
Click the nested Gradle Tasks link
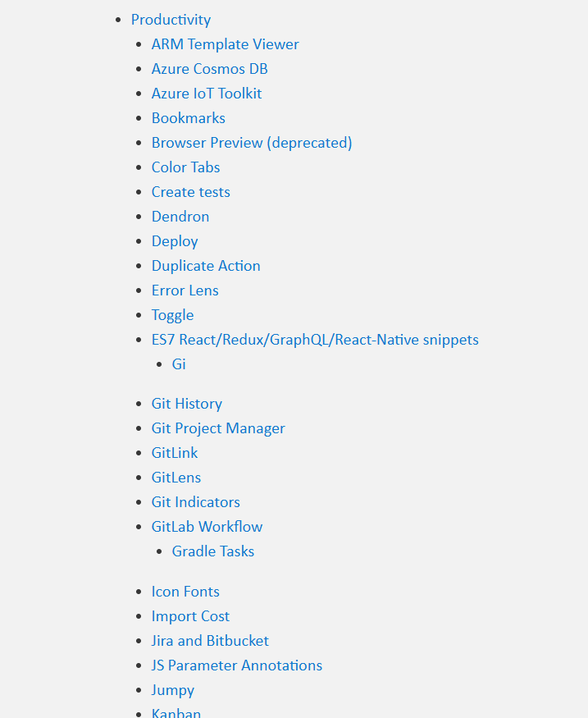point(213,551)
